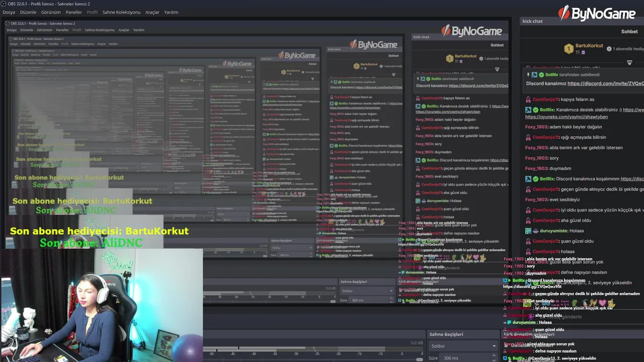644x362 pixels.
Task: Open the Araçlar menu in the main menu bar
Action: tap(152, 12)
